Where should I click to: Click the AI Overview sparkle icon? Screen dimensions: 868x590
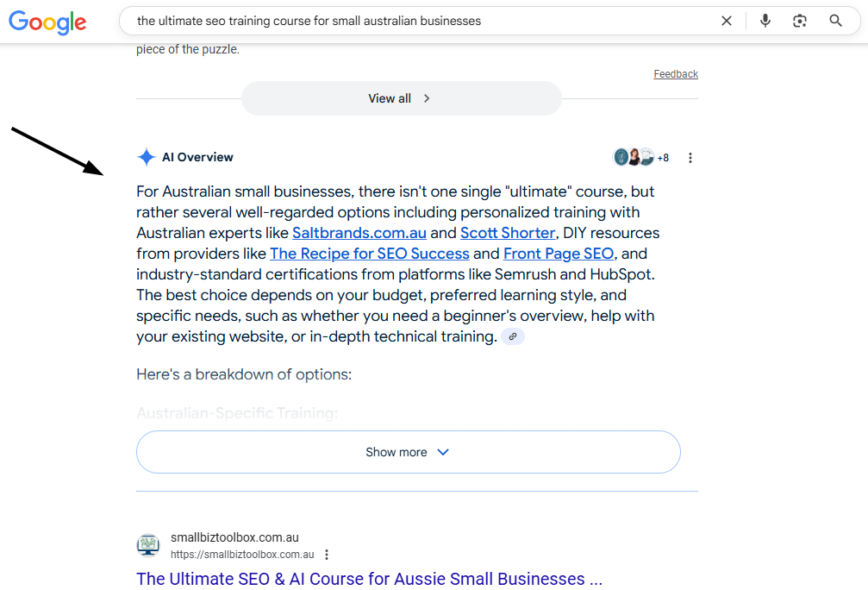(146, 157)
